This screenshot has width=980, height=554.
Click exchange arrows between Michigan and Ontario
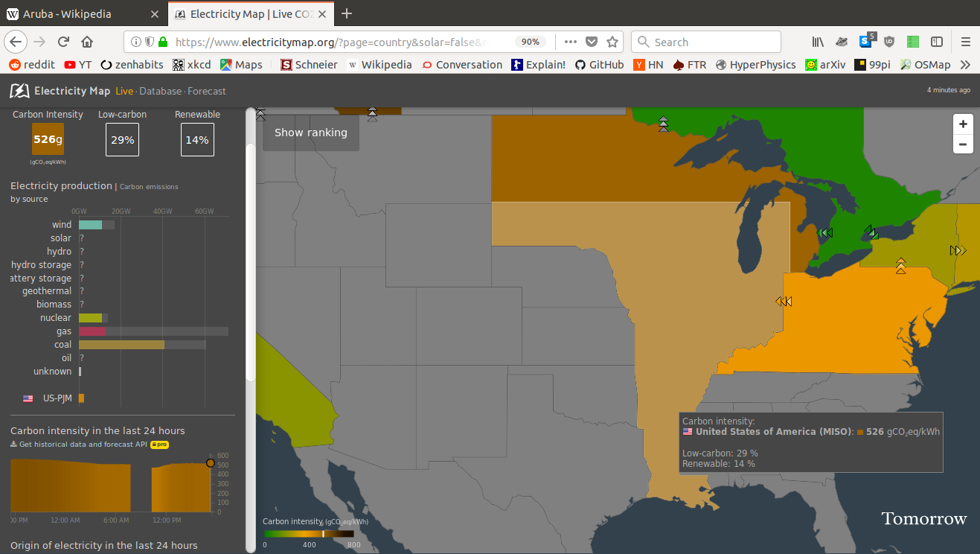[x=826, y=232]
